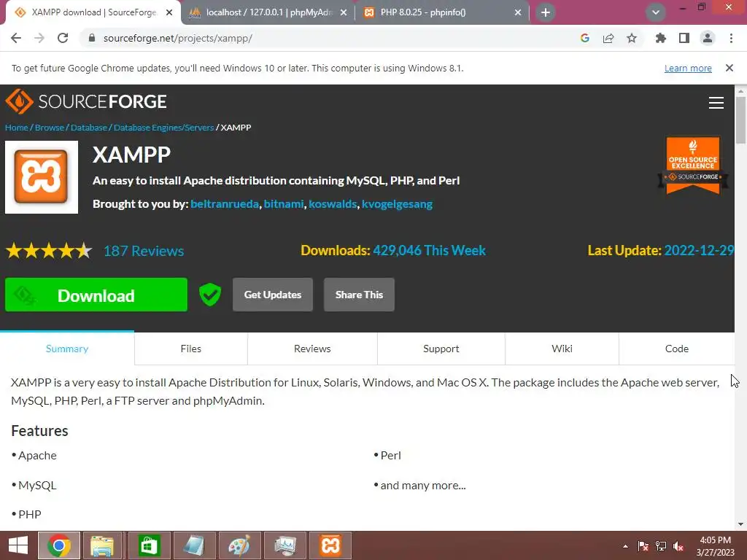Click the Open Source Excellence badge
Screen dimensions: 747x560
point(693,166)
